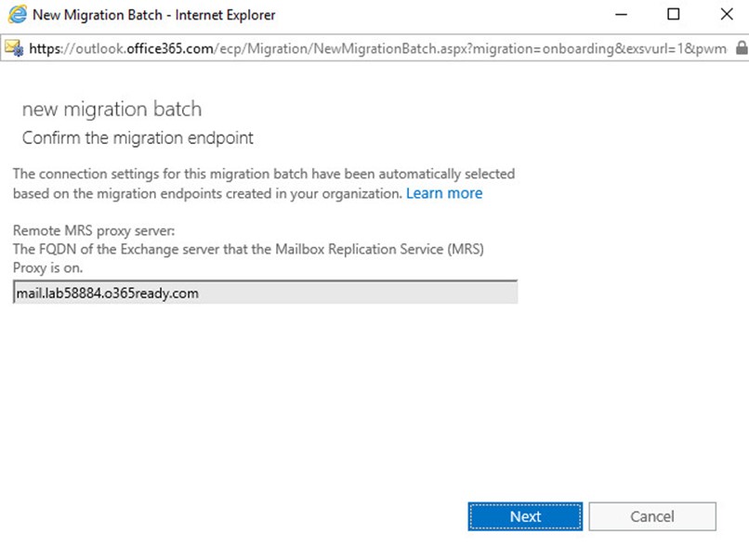The image size is (749, 560).
Task: Click the 'Remote MRS proxy server:' label
Action: coord(94,230)
